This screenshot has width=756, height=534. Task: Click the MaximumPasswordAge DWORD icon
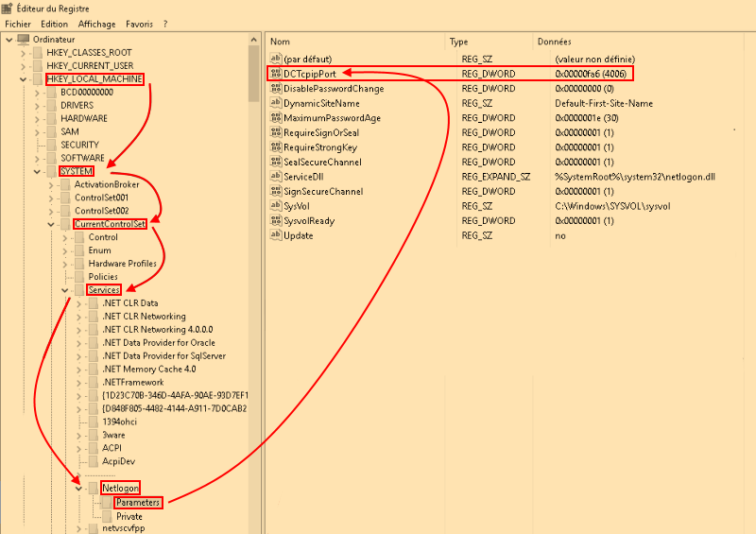pos(276,118)
